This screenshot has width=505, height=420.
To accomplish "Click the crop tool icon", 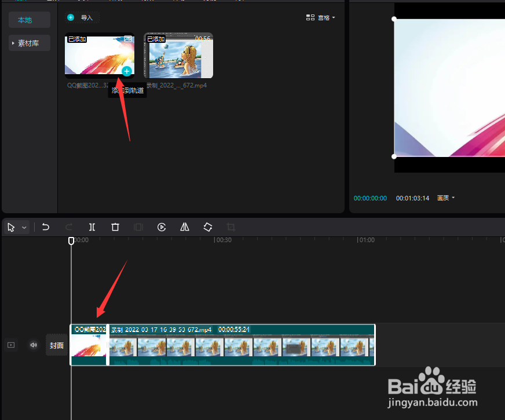I will 231,227.
